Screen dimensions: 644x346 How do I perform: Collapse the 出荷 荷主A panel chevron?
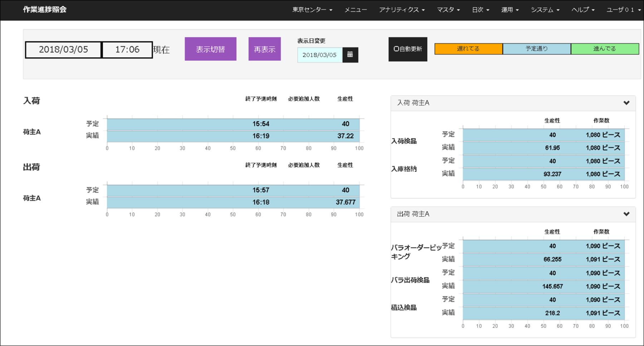pos(626,214)
